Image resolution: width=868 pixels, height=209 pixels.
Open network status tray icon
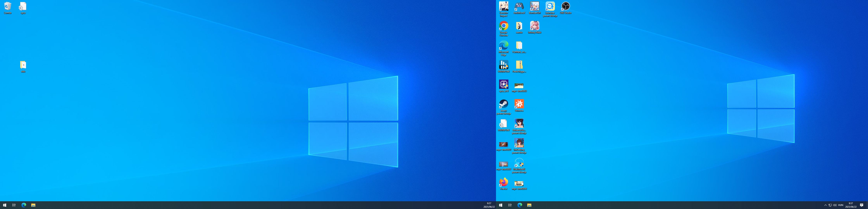pyautogui.click(x=830, y=205)
